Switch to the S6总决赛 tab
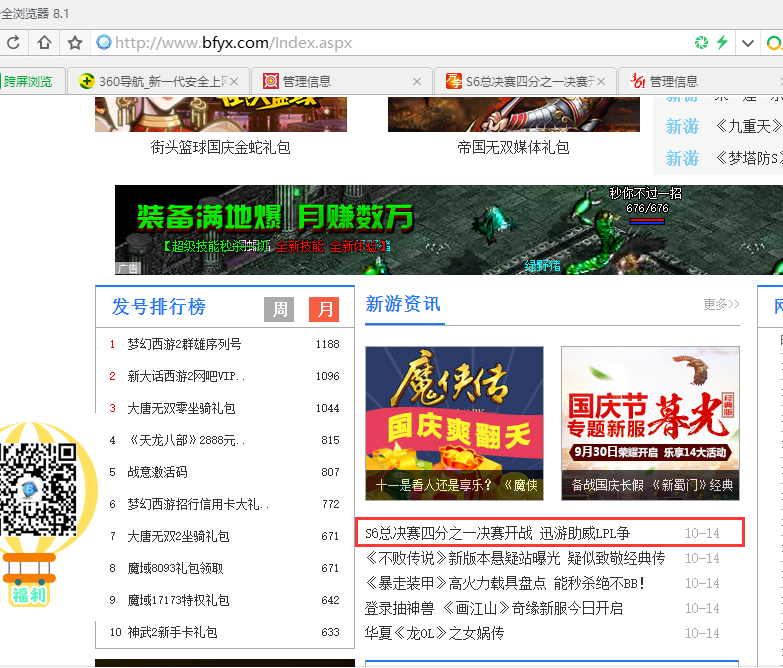Viewport: 783px width, 668px height. [x=524, y=81]
